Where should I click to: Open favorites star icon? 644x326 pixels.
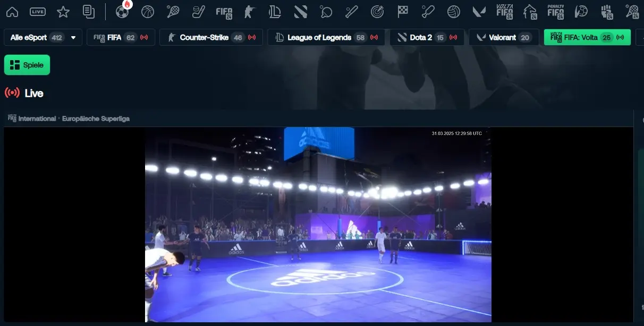[63, 11]
